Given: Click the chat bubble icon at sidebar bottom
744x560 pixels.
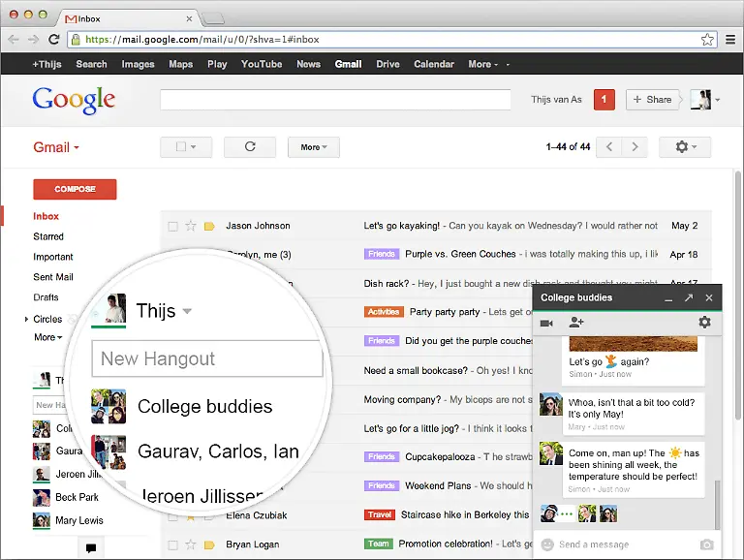Looking at the screenshot, I should point(91,548).
